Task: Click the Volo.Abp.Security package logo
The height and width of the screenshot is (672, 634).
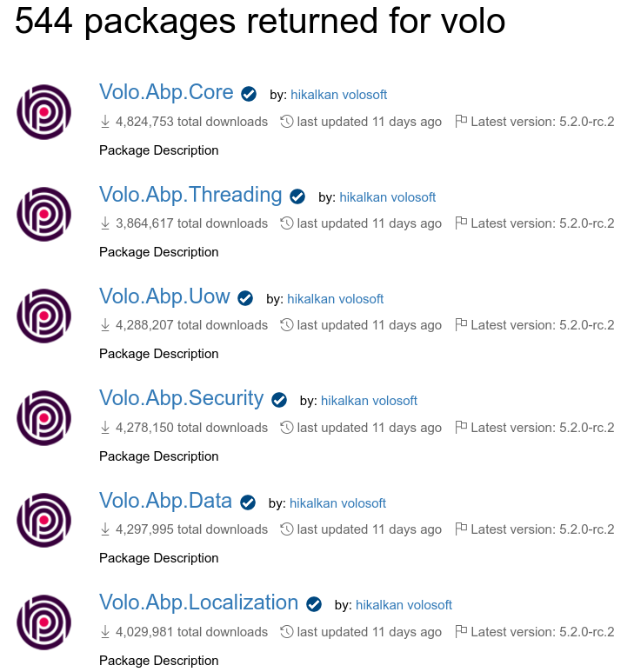Action: 43,418
